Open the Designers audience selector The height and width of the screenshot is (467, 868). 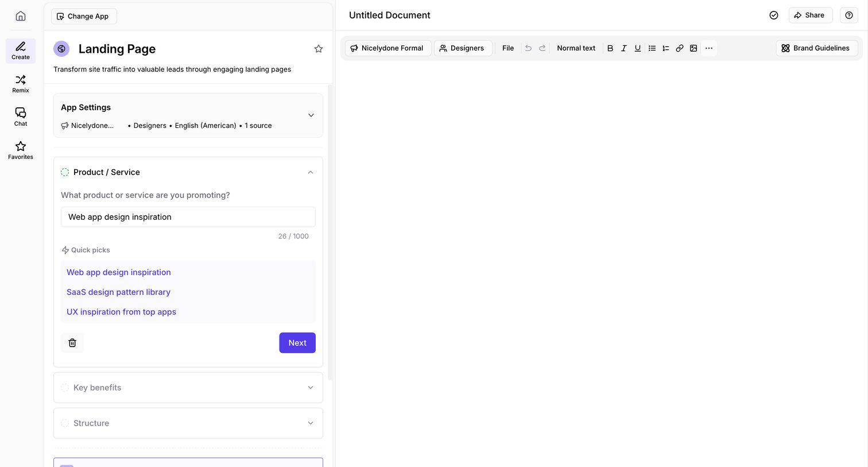pyautogui.click(x=463, y=48)
